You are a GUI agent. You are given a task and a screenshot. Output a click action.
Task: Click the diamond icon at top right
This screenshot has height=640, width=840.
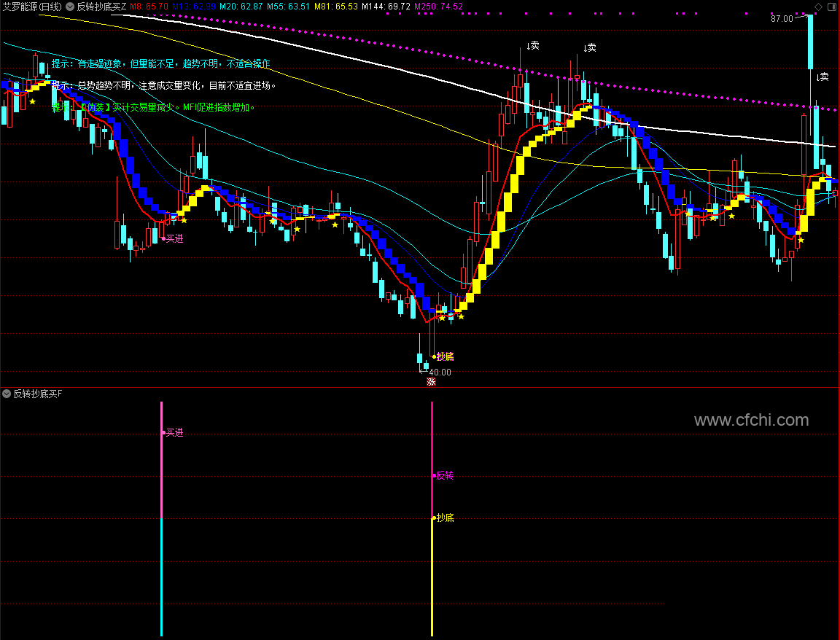tap(818, 7)
